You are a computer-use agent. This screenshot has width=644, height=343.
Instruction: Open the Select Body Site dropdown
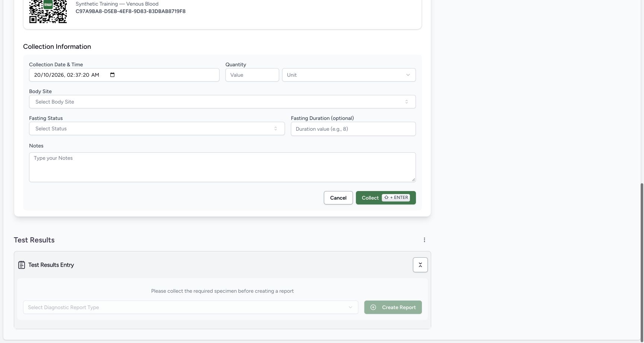tap(222, 102)
